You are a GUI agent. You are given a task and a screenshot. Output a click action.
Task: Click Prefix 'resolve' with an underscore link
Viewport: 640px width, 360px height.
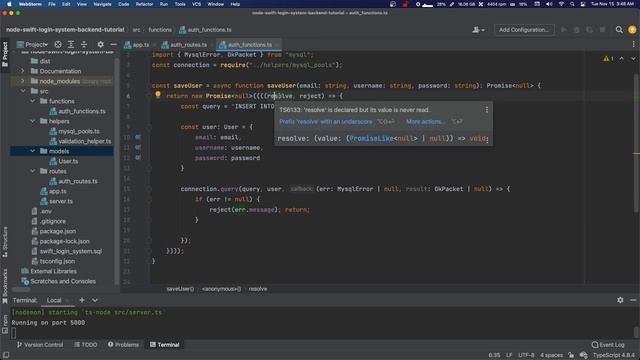[326, 122]
